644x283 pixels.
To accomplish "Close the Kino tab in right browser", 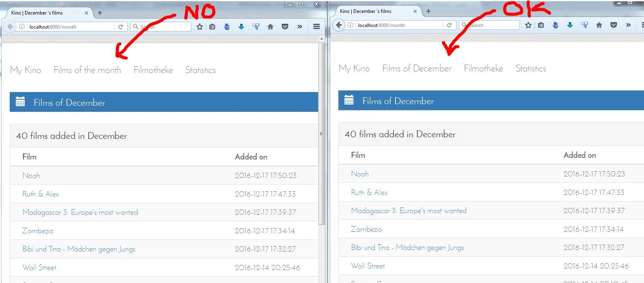I will coord(415,11).
